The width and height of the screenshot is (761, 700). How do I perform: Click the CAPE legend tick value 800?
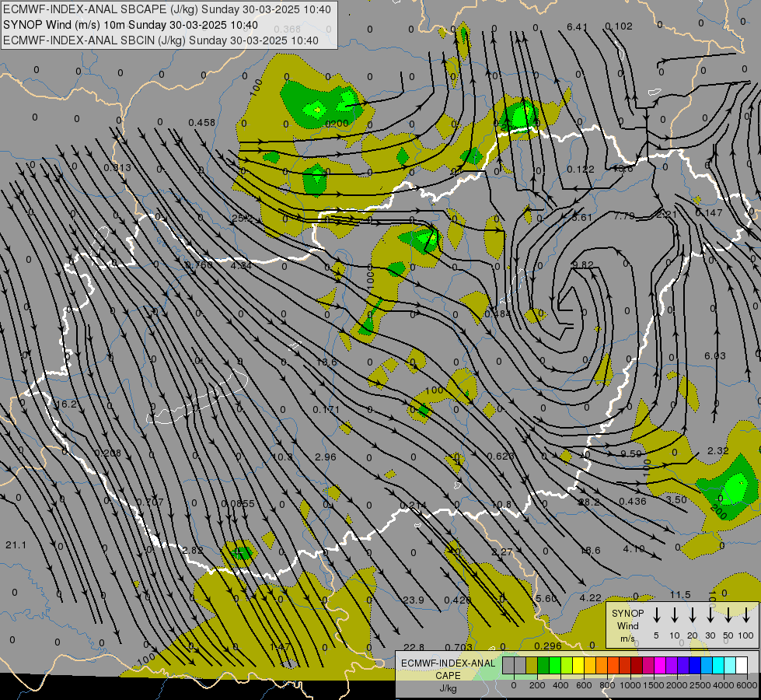click(607, 685)
